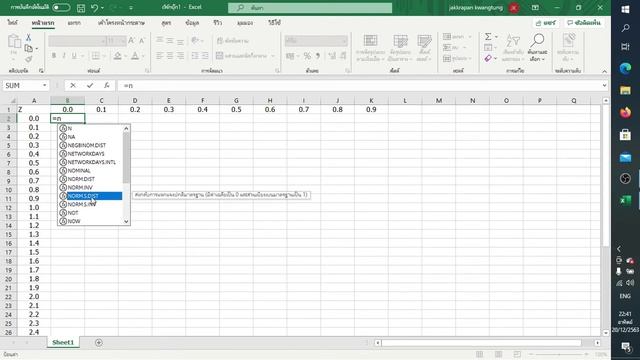
Task: Click the Align Right icon
Action: [x=180, y=56]
